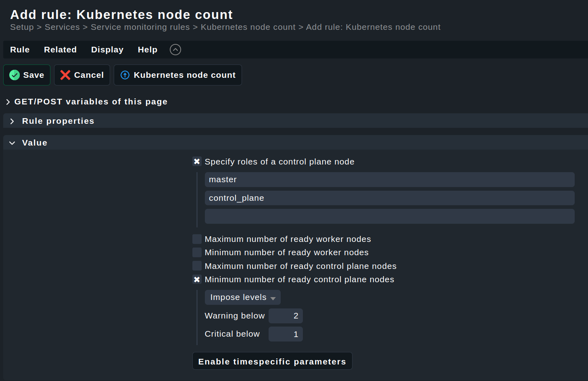Uncheck Specify roles of a control plane node
The image size is (588, 381).
(x=197, y=162)
